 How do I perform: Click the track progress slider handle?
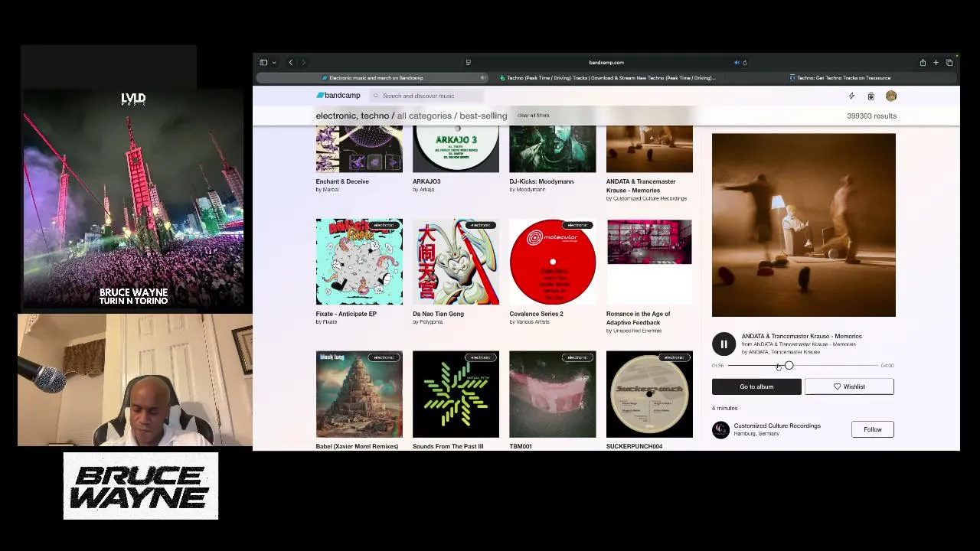pyautogui.click(x=789, y=366)
